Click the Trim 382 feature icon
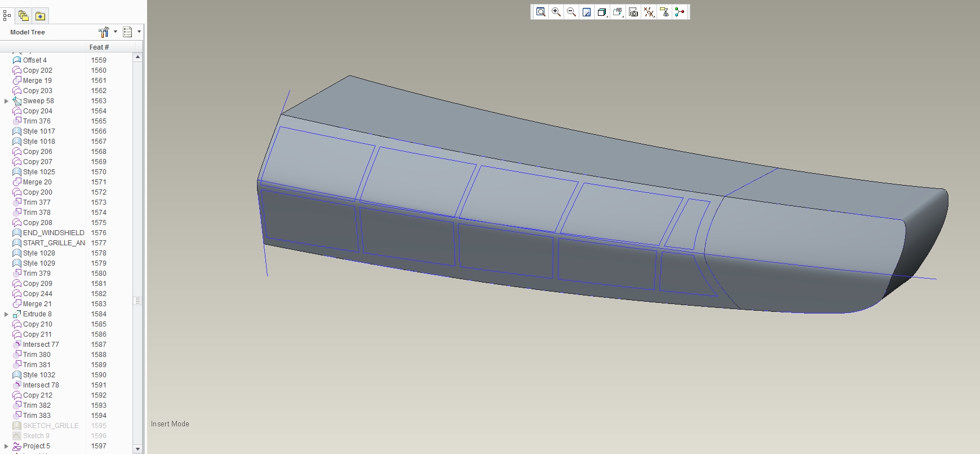980x454 pixels. [17, 405]
